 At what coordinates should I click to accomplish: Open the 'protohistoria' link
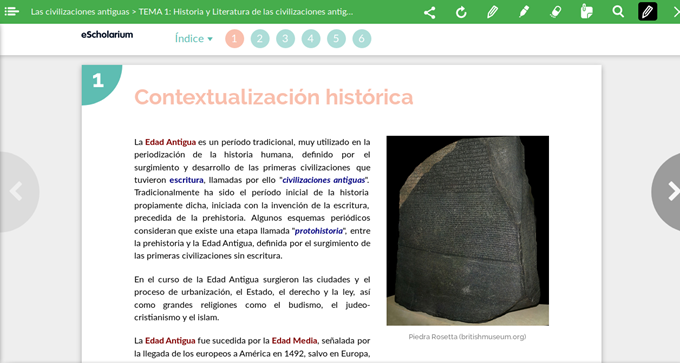coord(319,231)
